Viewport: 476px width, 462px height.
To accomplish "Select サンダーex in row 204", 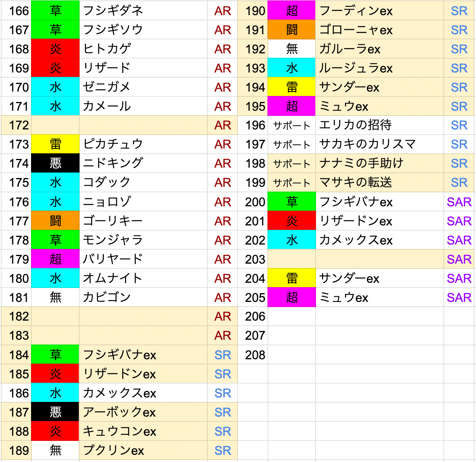I will pyautogui.click(x=379, y=278).
